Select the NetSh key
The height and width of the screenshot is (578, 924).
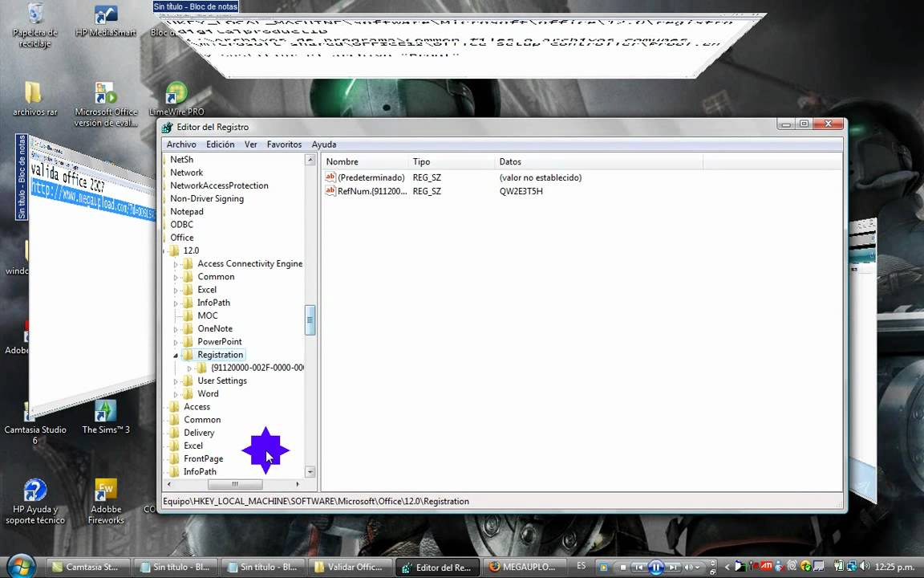point(181,159)
